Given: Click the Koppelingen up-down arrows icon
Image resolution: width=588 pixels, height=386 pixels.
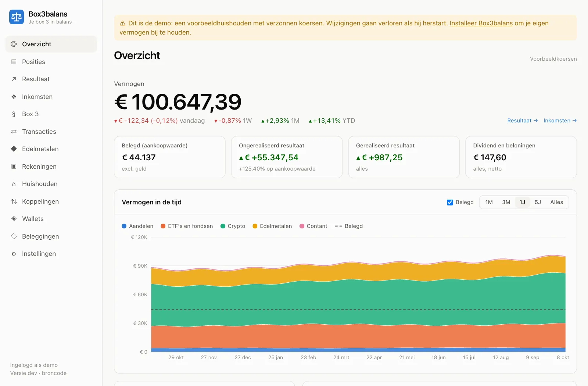Looking at the screenshot, I should pyautogui.click(x=14, y=201).
